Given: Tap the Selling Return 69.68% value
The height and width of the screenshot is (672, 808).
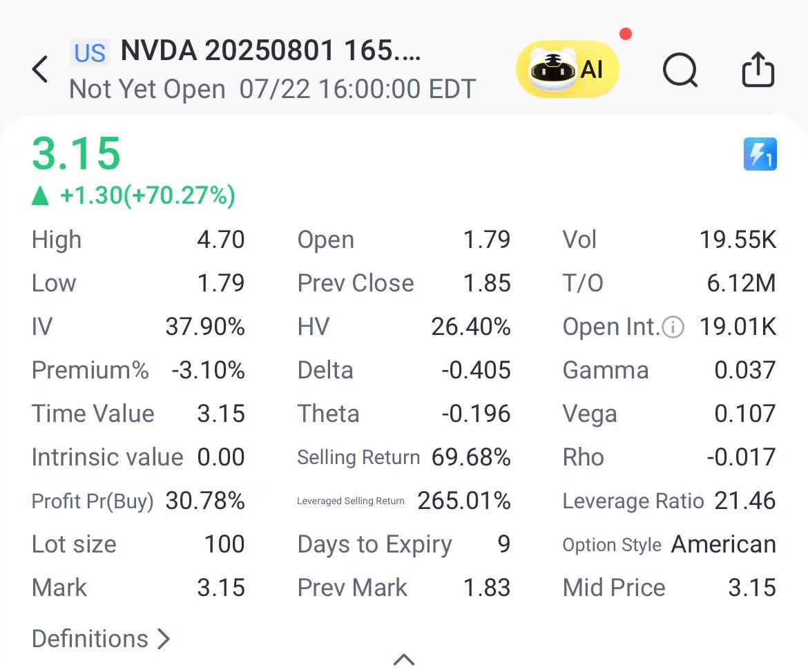Looking at the screenshot, I should click(471, 457).
